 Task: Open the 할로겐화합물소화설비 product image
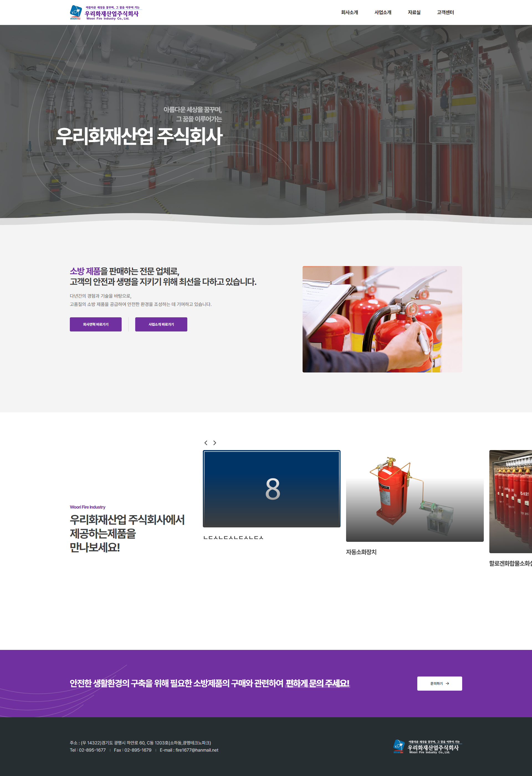click(x=510, y=501)
